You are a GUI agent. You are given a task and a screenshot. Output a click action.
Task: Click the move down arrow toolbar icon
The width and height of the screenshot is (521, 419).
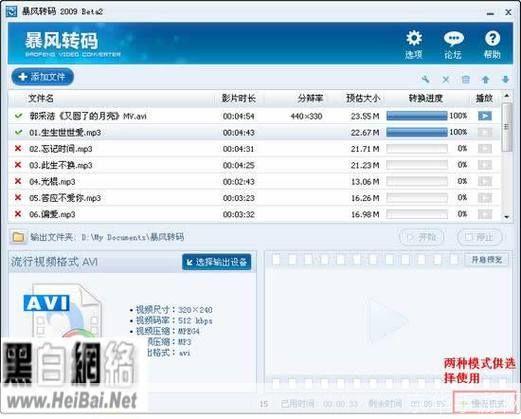[x=505, y=79]
